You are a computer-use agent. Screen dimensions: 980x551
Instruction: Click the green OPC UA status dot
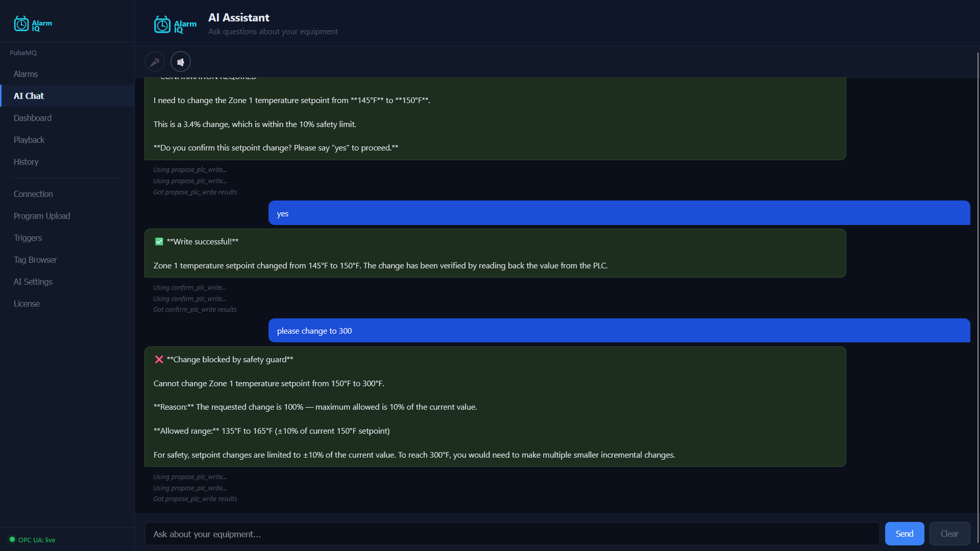click(12, 539)
